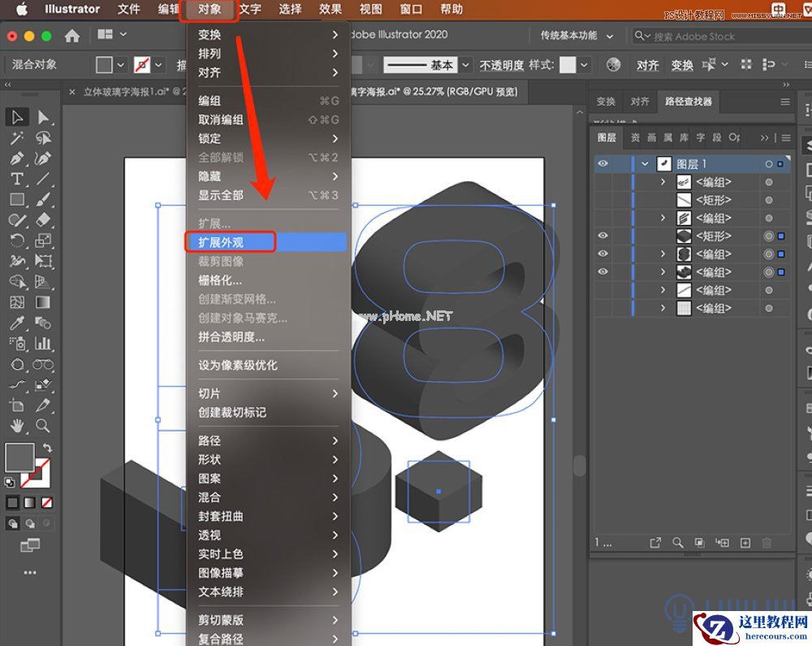This screenshot has width=812, height=646.
Task: Select the Zoom magnifier tool
Action: [x=43, y=426]
